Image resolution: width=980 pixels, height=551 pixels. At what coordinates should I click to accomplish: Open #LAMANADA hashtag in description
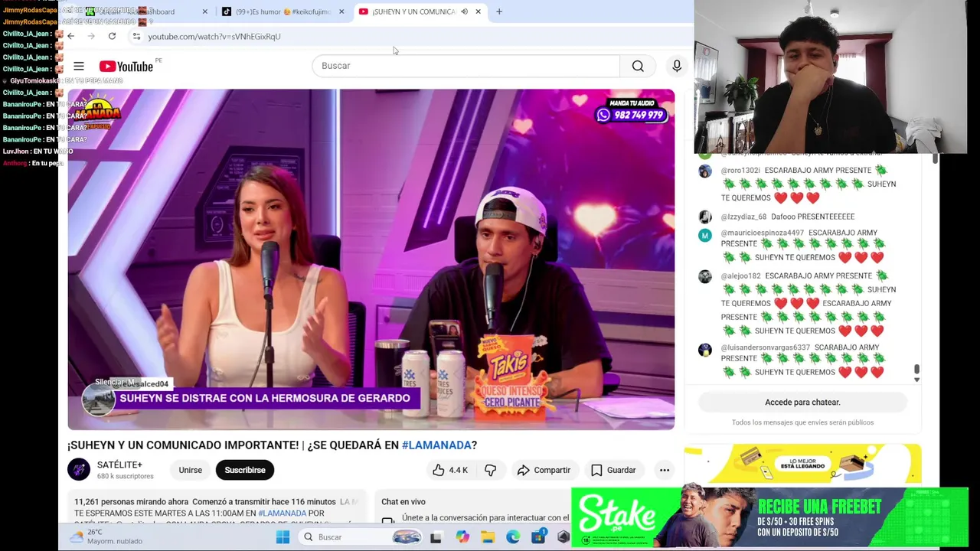coord(282,513)
